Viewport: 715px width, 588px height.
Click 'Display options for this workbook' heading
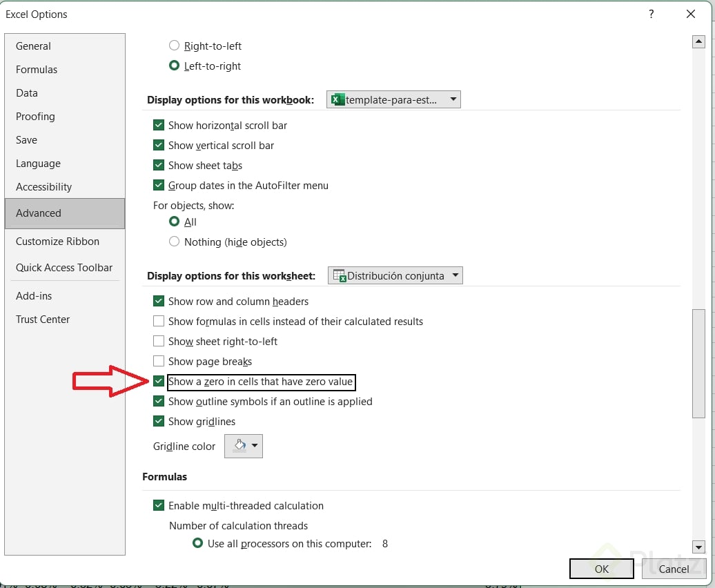click(231, 100)
